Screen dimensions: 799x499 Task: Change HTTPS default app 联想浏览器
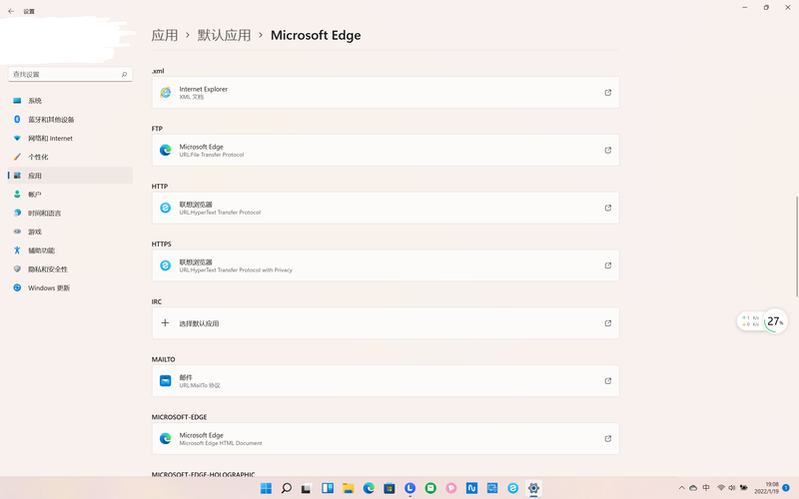click(x=385, y=266)
